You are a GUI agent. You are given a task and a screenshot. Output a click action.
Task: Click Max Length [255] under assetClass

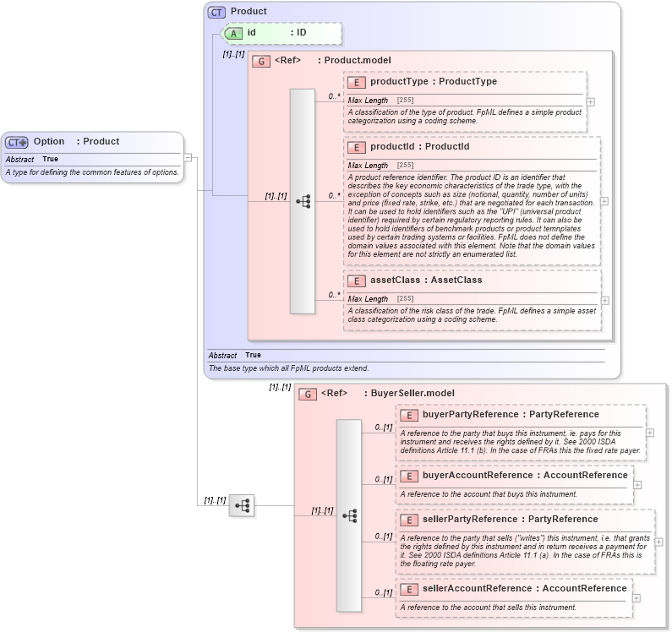point(380,299)
